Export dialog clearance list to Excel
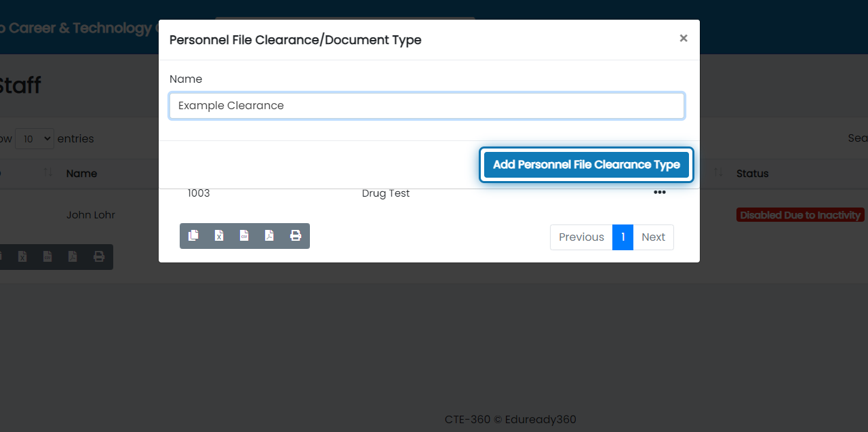Viewport: 868px width, 432px height. 219,236
